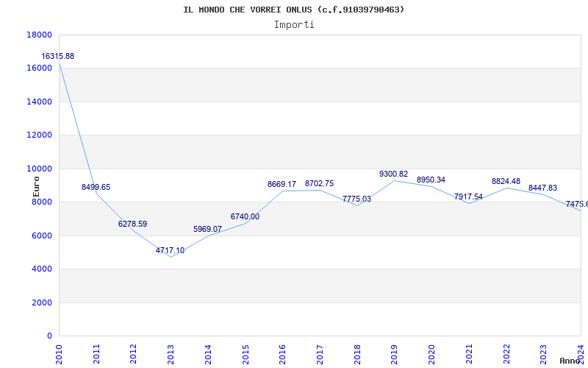Image resolution: width=588 pixels, height=368 pixels.
Task: Select data label 6278.59
Action: pyautogui.click(x=133, y=224)
